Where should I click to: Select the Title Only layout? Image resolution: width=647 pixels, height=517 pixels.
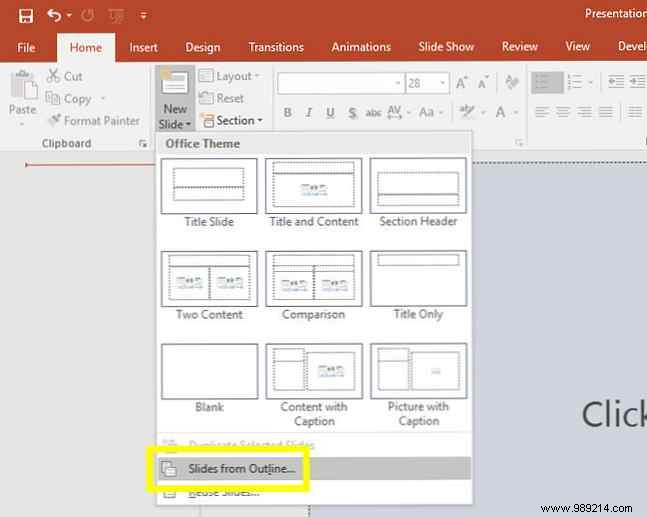pyautogui.click(x=418, y=286)
